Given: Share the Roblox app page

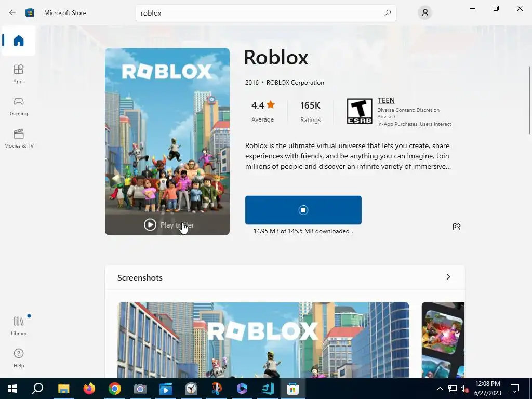Looking at the screenshot, I should [x=457, y=227].
